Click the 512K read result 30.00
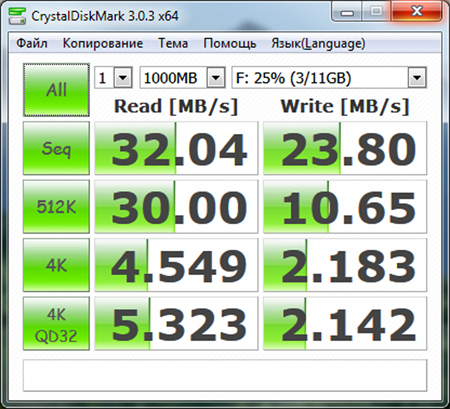This screenshot has width=450, height=409. click(176, 207)
